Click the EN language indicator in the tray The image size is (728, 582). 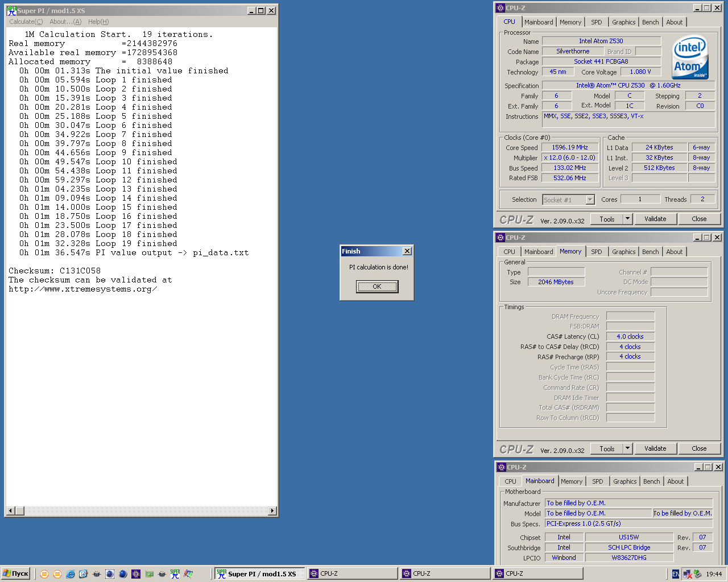coord(675,574)
